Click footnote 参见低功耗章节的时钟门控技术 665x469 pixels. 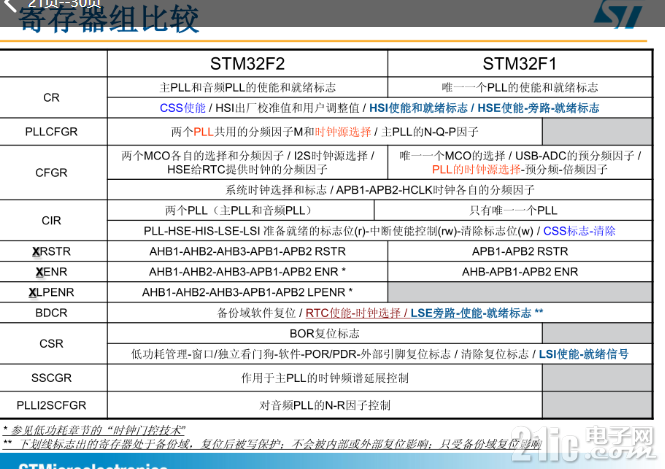pyautogui.click(x=94, y=430)
